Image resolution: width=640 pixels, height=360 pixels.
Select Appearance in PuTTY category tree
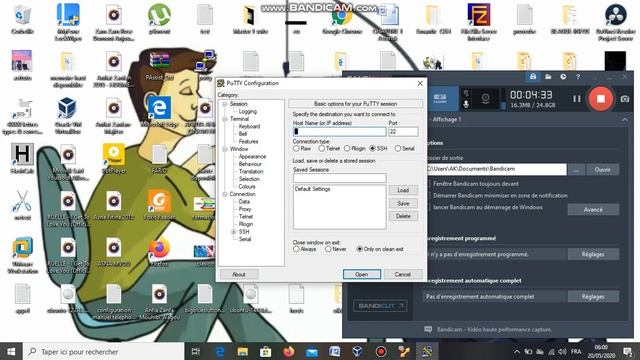click(x=252, y=157)
